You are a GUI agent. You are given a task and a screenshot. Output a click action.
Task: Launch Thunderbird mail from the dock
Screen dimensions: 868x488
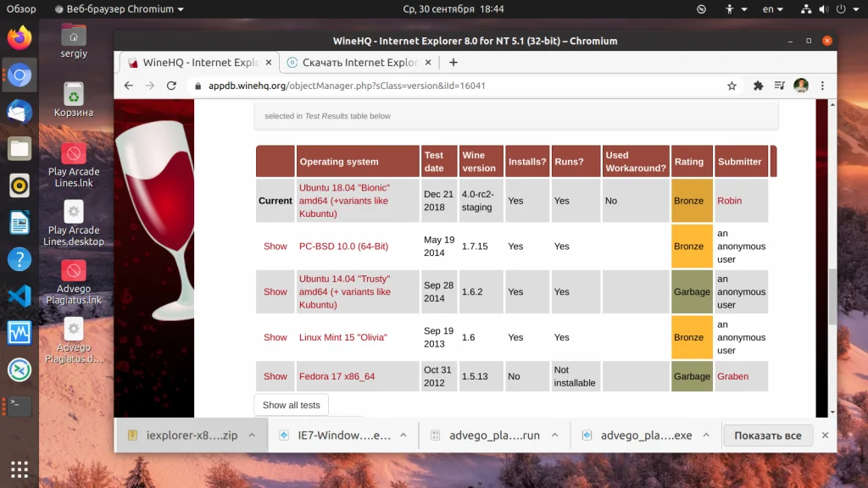(x=19, y=112)
